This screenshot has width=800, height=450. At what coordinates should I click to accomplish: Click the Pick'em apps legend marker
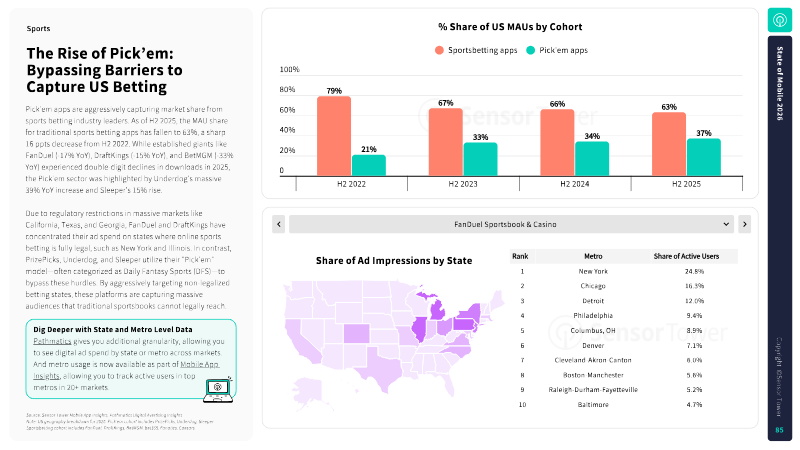pos(531,49)
